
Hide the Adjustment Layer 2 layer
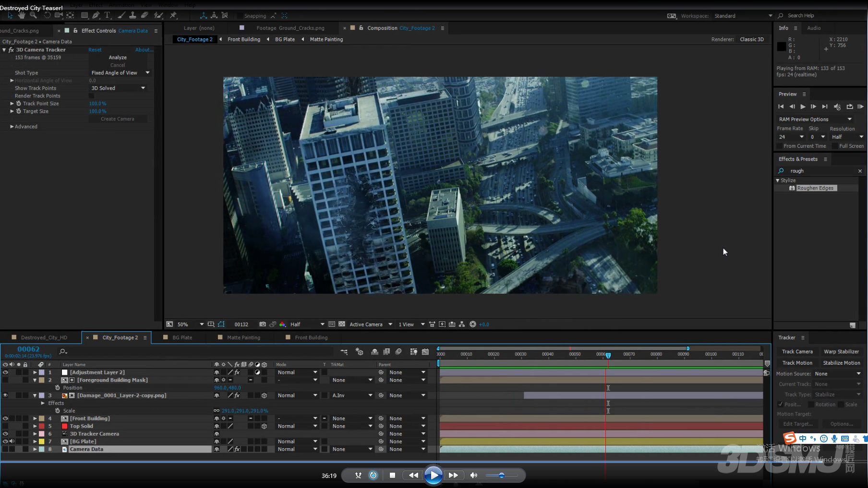(5, 372)
